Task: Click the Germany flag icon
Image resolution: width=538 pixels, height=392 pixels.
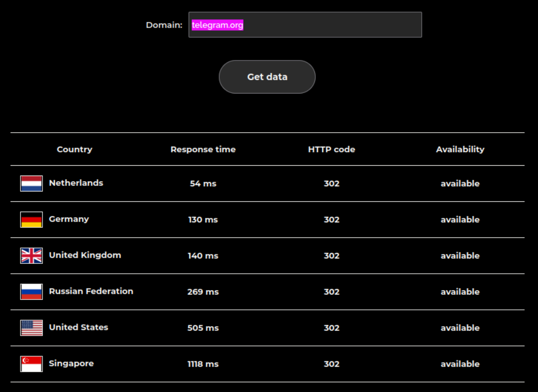Action: click(31, 219)
